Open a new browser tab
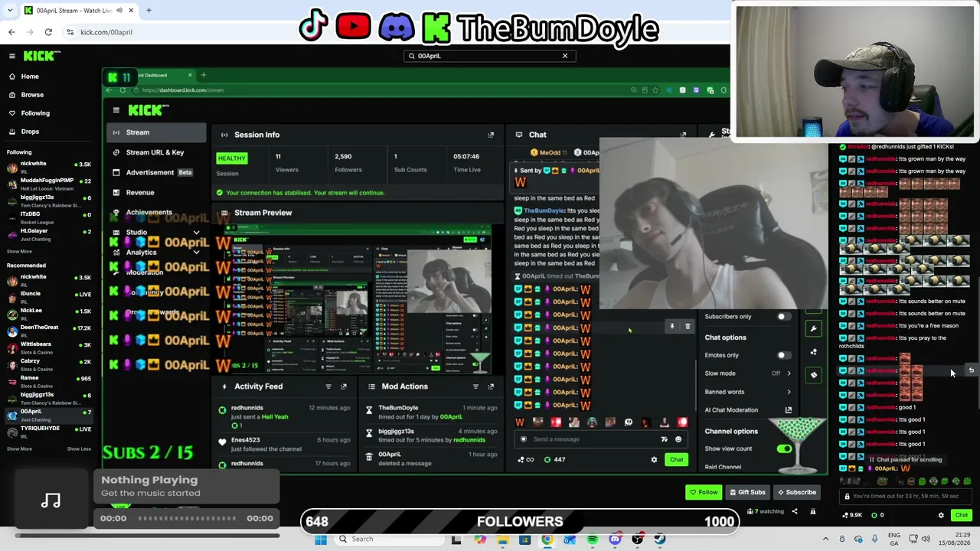 [x=149, y=11]
